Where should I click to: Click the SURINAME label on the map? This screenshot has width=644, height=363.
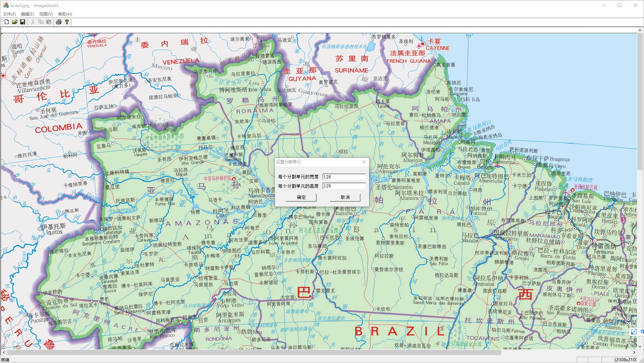coord(351,71)
